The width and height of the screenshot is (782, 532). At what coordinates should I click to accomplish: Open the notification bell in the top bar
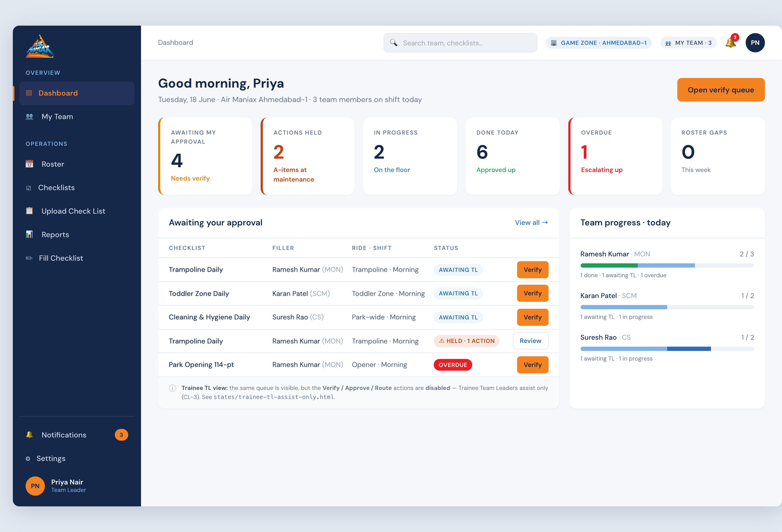730,43
